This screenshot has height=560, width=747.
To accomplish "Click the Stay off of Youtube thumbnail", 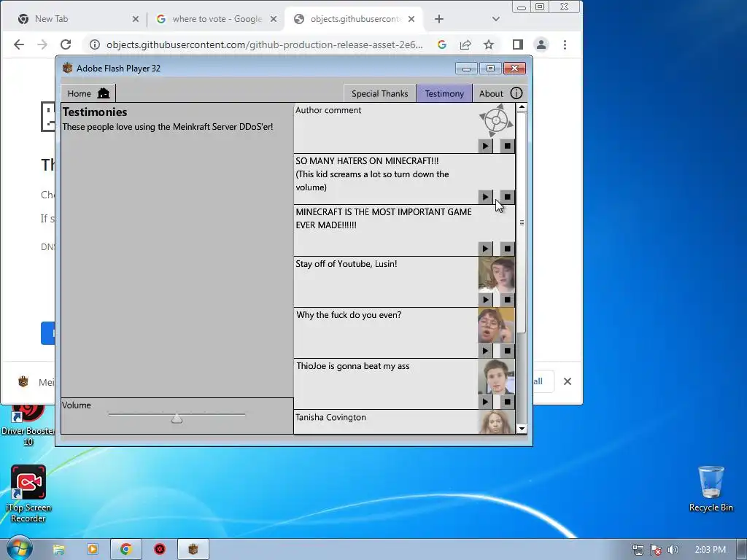I will [x=496, y=275].
